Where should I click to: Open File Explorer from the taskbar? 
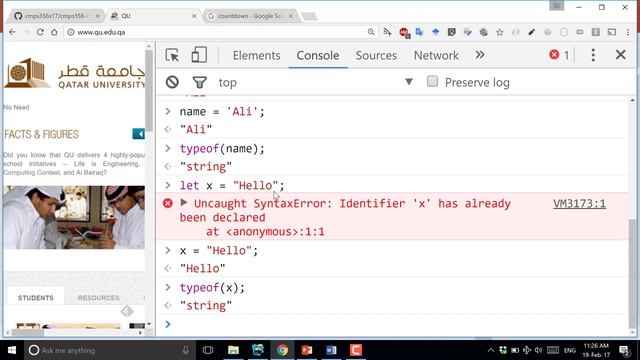click(x=233, y=350)
